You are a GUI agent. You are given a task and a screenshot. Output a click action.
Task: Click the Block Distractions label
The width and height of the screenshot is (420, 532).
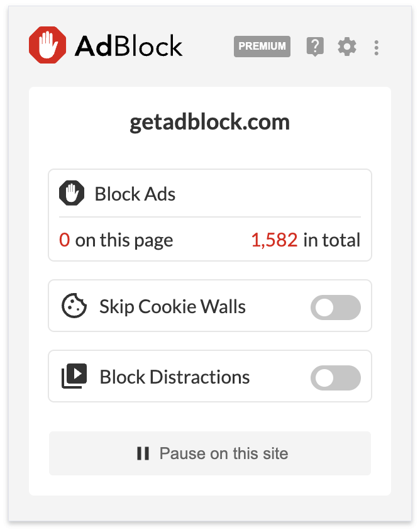click(174, 377)
